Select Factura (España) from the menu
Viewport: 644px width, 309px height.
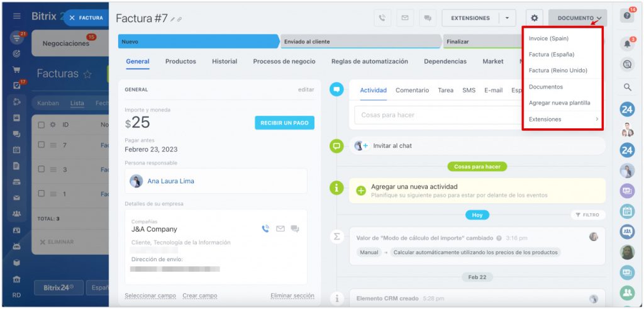551,55
